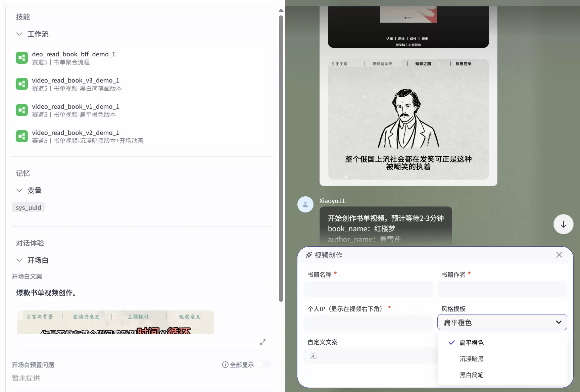Close the 视频创作 dialog
Screen dimensions: 580x392
point(559,255)
